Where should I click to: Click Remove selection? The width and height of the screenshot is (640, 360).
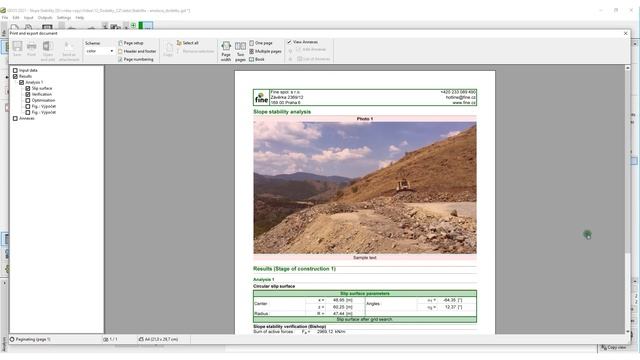(x=195, y=51)
